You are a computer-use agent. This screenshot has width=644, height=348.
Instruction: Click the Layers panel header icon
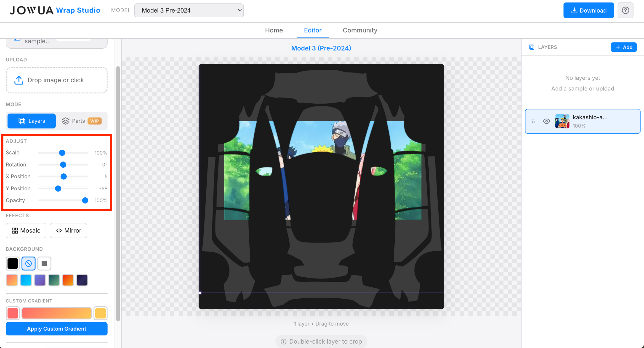click(531, 47)
